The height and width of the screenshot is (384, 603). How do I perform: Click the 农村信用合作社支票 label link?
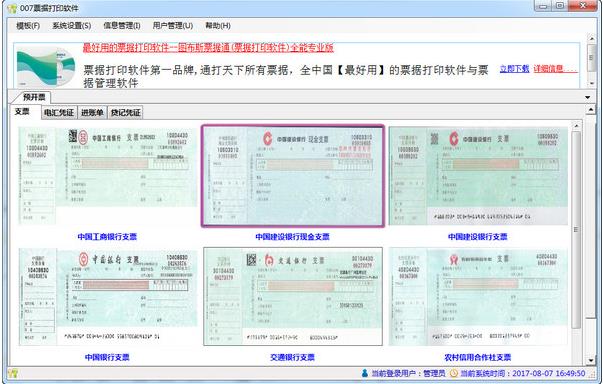coord(478,357)
